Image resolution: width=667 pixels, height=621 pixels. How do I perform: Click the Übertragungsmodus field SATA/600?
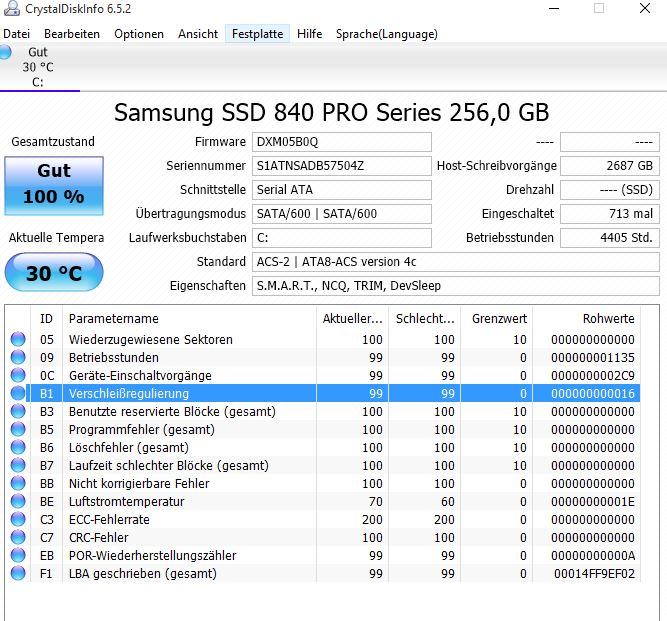click(x=342, y=214)
